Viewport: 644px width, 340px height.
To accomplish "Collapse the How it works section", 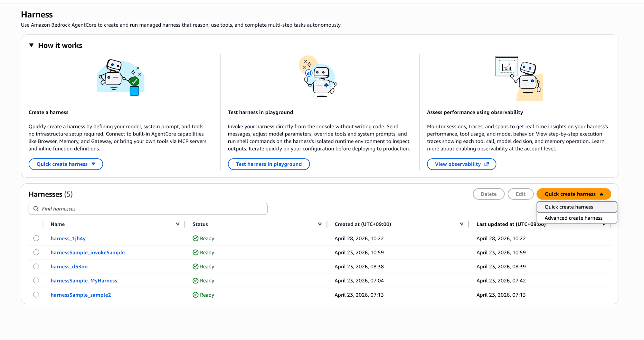I will click(31, 45).
